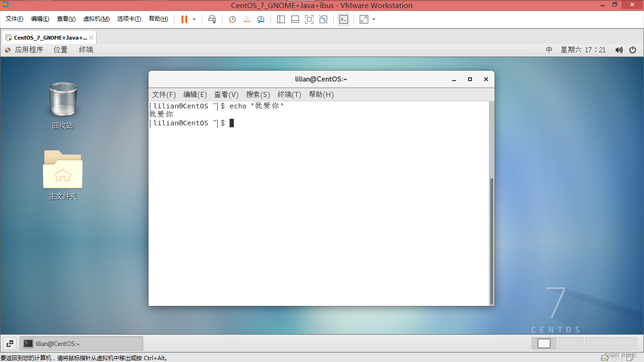Pause the virtual machine with the orange pause icon
Image resolution: width=644 pixels, height=362 pixels.
pos(184,19)
